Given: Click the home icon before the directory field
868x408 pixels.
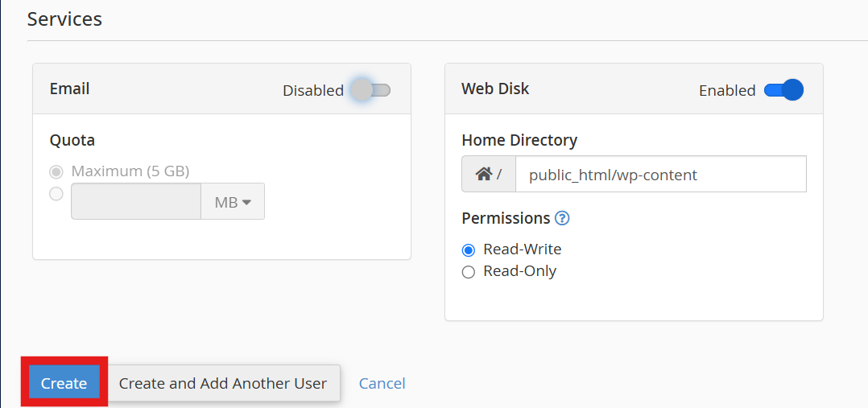Looking at the screenshot, I should click(x=483, y=174).
